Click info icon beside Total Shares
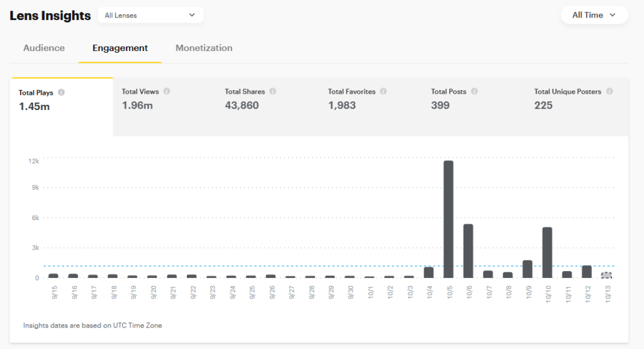Image resolution: width=644 pixels, height=349 pixels. (273, 91)
